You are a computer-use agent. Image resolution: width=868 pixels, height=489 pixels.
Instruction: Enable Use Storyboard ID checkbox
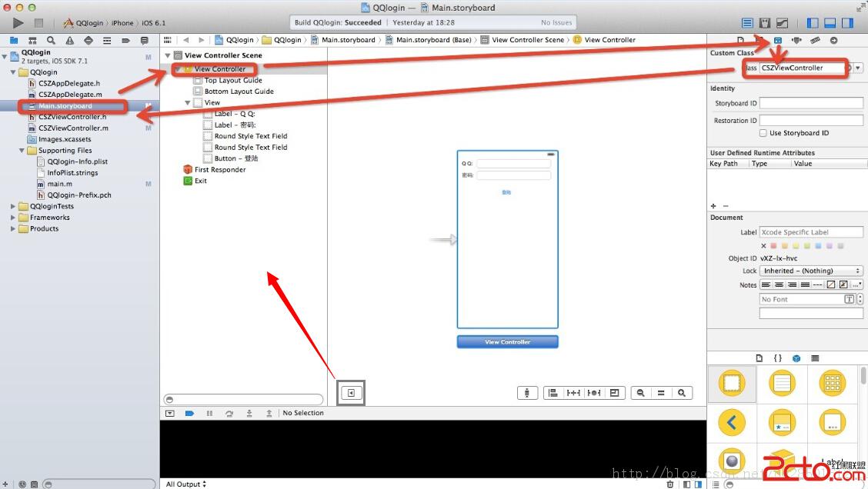click(763, 133)
